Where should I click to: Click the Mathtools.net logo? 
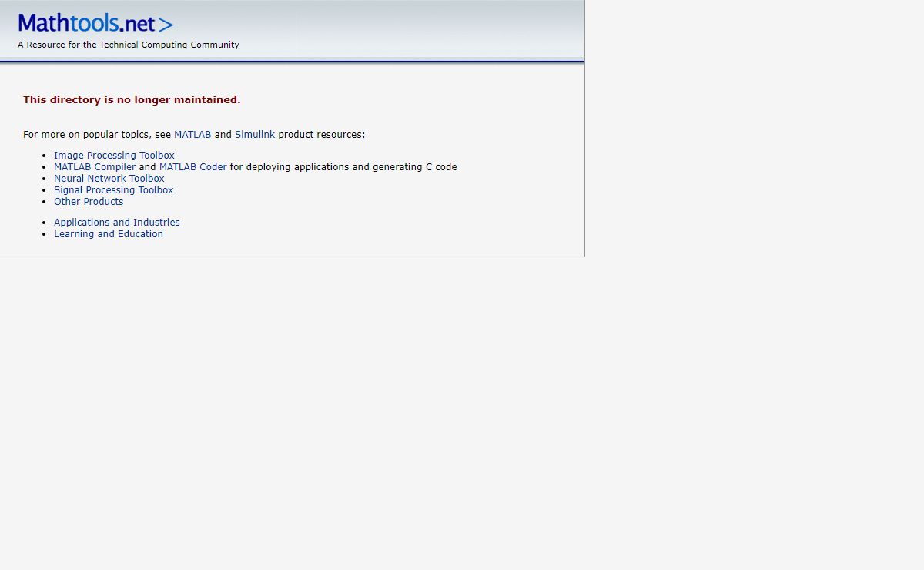click(96, 24)
